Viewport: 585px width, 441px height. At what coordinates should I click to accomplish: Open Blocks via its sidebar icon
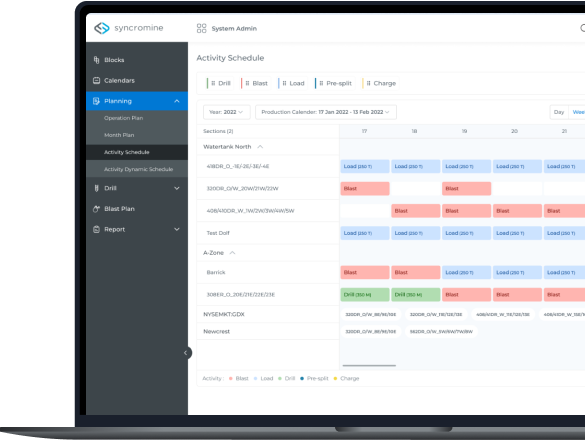tap(96, 60)
